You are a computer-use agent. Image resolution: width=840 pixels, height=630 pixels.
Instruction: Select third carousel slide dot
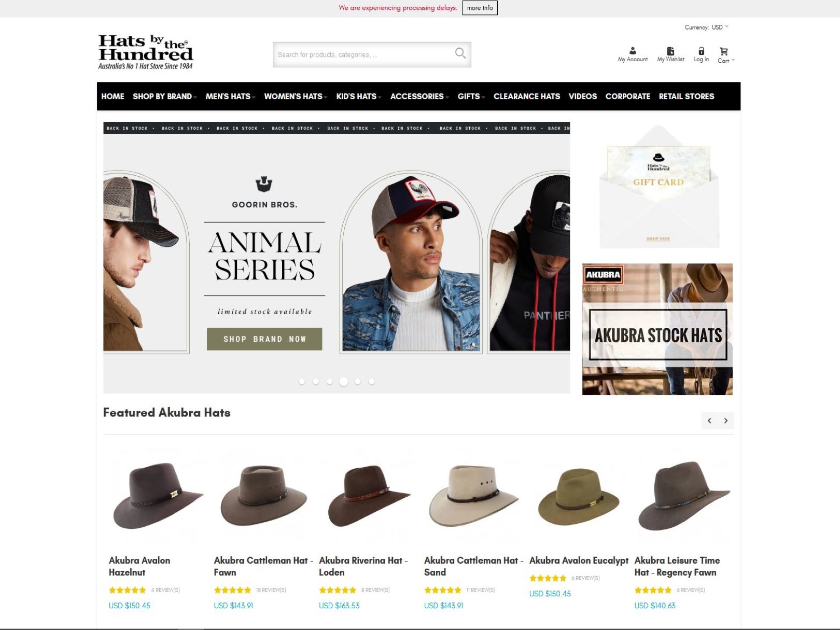330,382
